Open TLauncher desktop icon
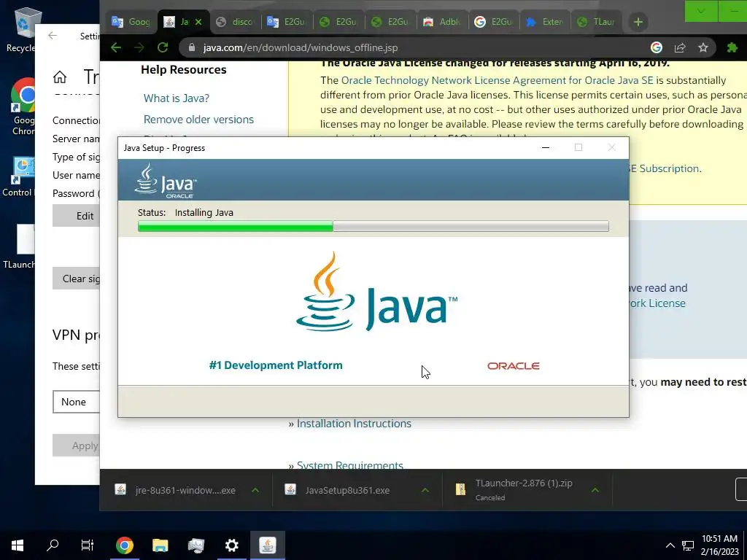Screen dimensions: 747x560 click(18, 246)
